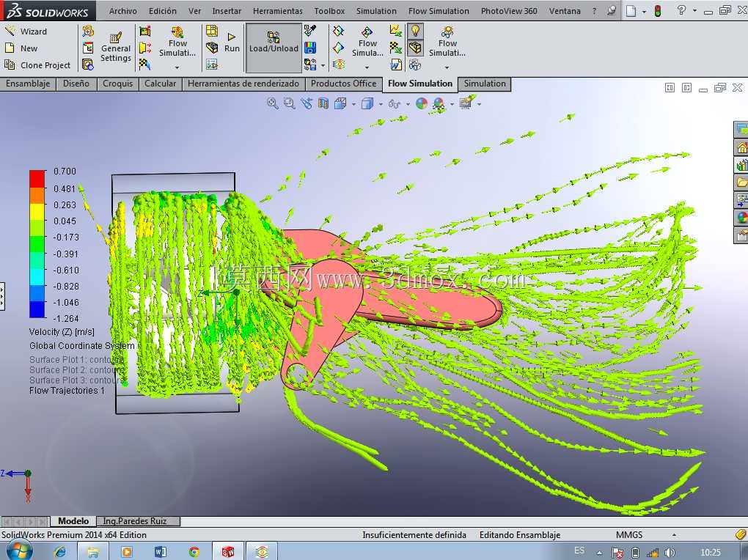Open the PhotoView 360 menu
The height and width of the screenshot is (560, 748).
[509, 11]
